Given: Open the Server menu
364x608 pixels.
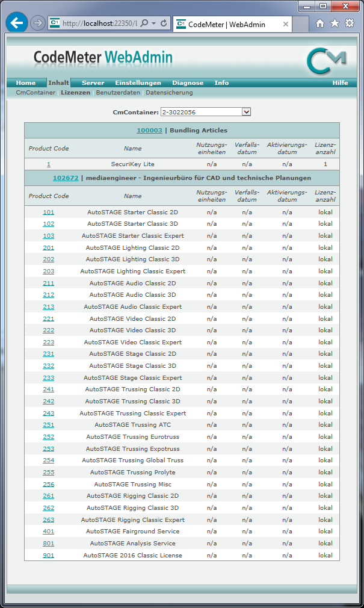Looking at the screenshot, I should coord(93,82).
